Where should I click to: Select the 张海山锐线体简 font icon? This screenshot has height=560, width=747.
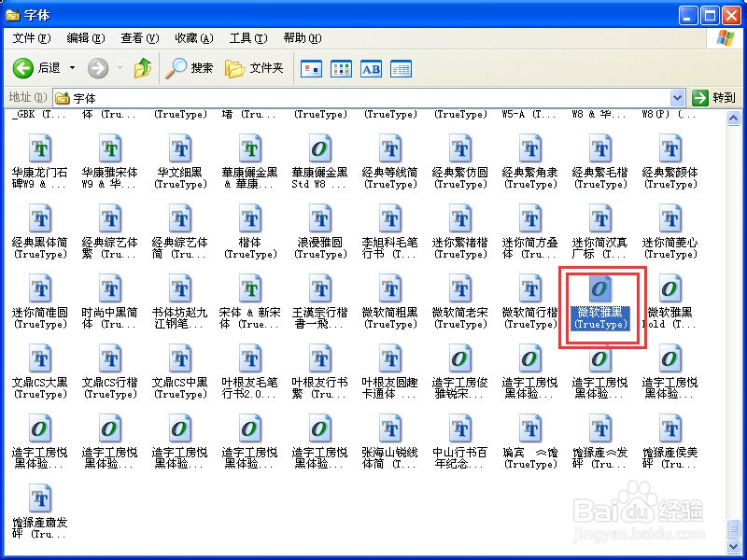pyautogui.click(x=390, y=428)
